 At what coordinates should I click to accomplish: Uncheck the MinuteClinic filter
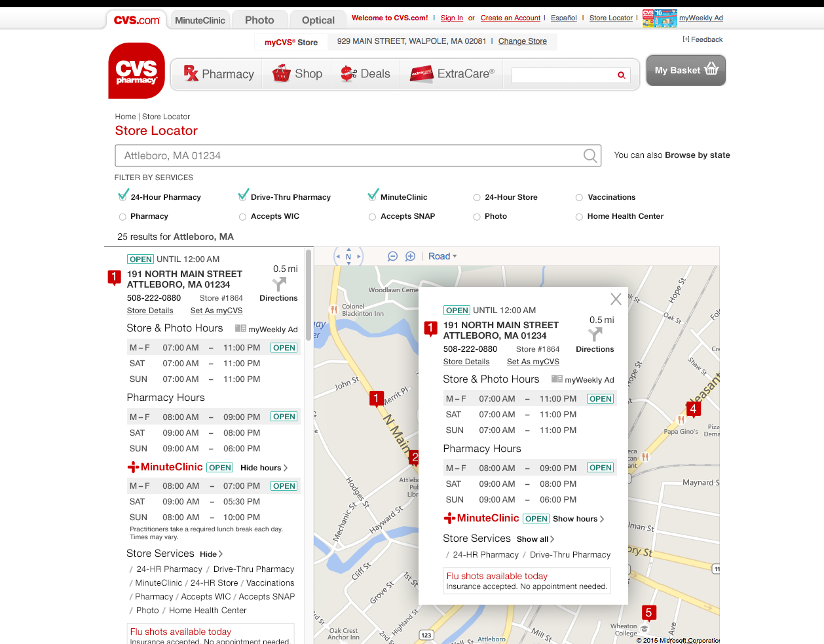(373, 195)
